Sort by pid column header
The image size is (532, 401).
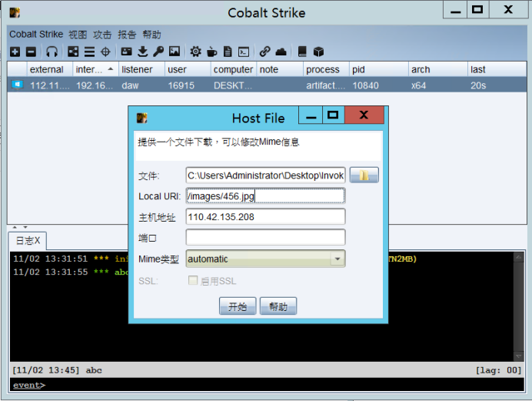tap(379, 69)
